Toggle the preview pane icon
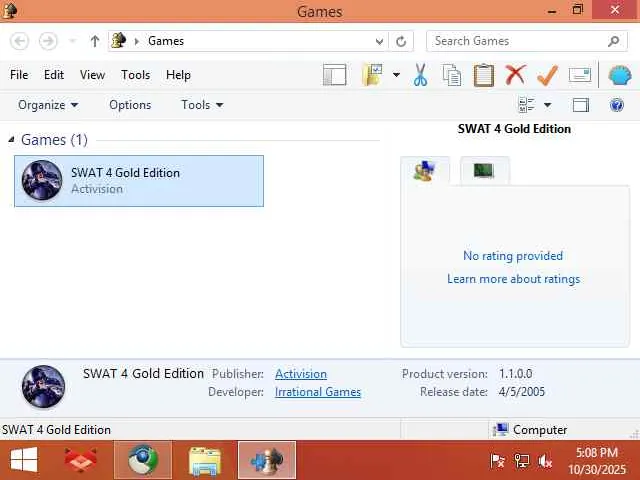The width and height of the screenshot is (640, 480). point(580,105)
